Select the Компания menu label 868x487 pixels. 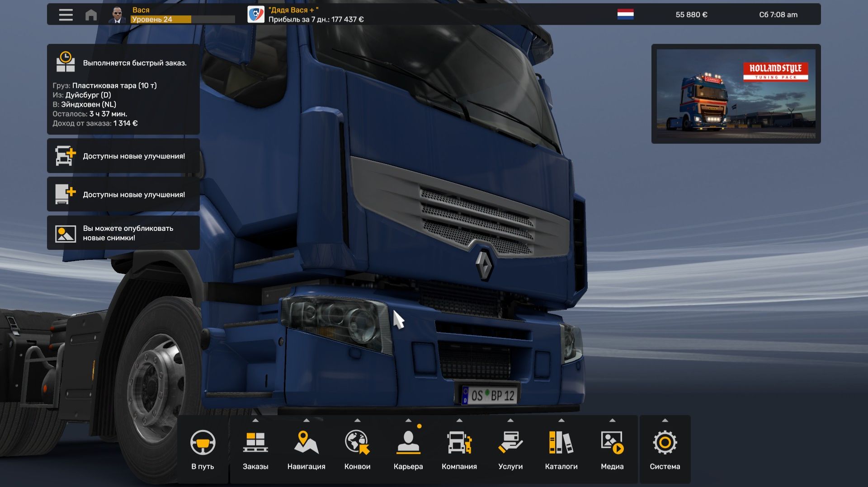tap(459, 466)
